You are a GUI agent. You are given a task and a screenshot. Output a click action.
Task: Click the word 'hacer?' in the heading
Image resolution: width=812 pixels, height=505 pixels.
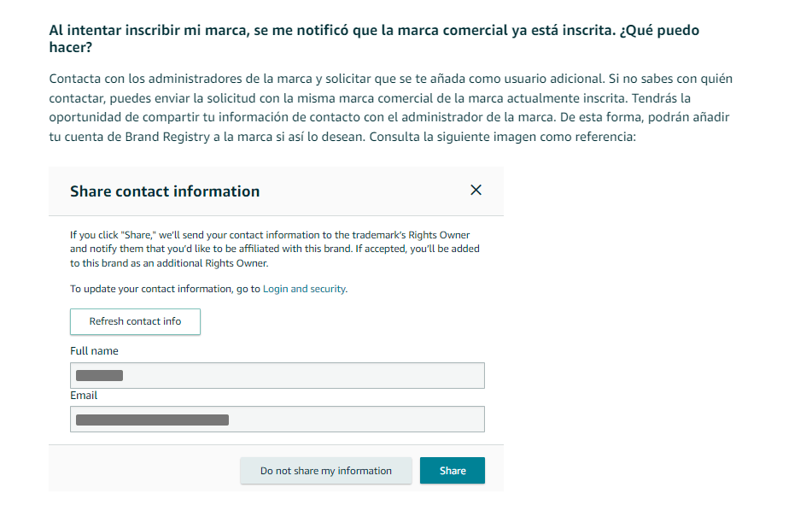tap(71, 47)
